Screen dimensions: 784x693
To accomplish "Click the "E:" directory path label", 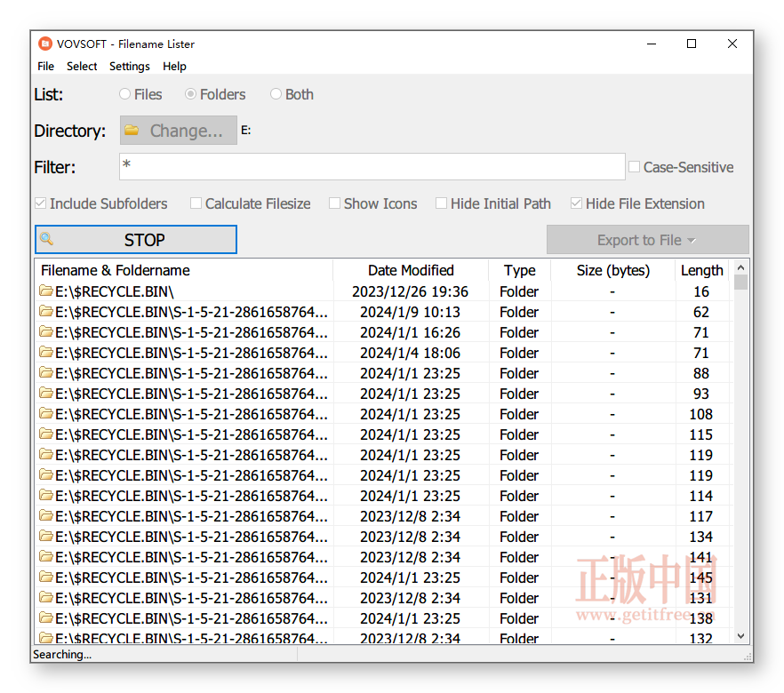I will [x=245, y=131].
